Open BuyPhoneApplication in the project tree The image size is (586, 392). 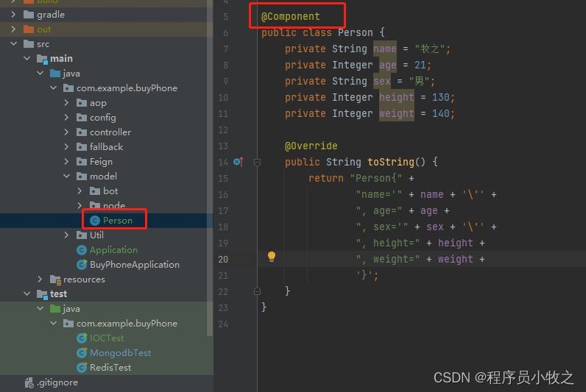(135, 264)
